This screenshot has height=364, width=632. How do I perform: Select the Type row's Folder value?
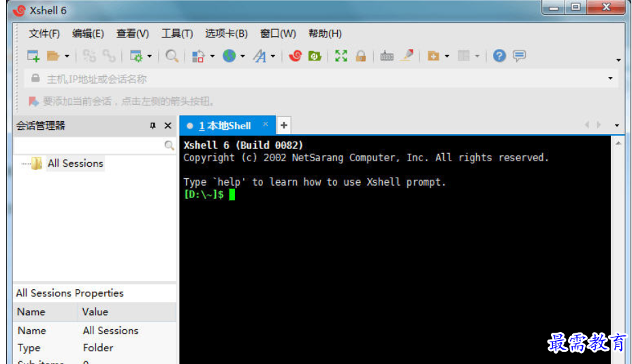98,348
